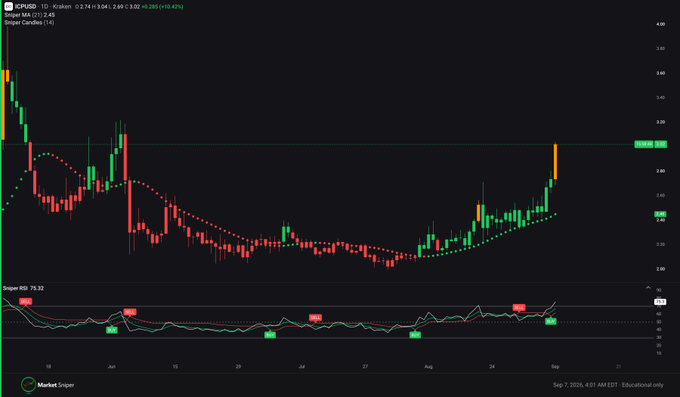This screenshot has width=680, height=397.
Task: Click the BUY marker above the Sep label
Action: 551,322
